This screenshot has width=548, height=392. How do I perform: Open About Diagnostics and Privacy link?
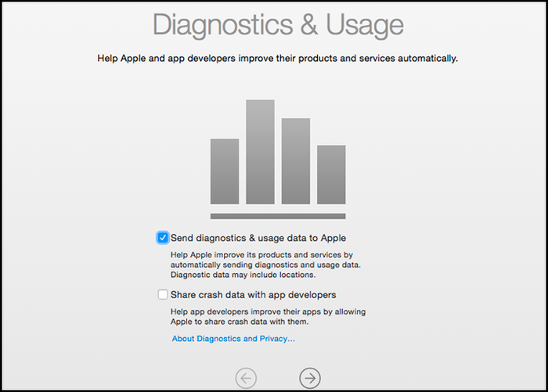point(233,339)
